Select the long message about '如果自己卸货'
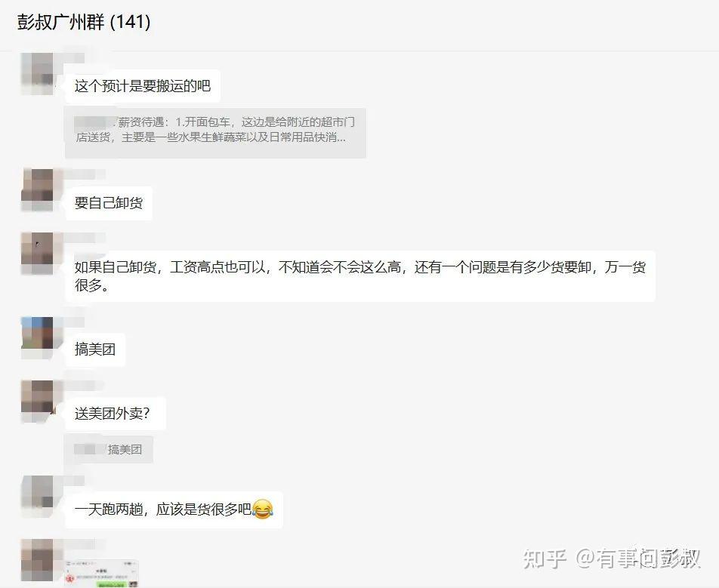This screenshot has width=719, height=588. coord(360,276)
